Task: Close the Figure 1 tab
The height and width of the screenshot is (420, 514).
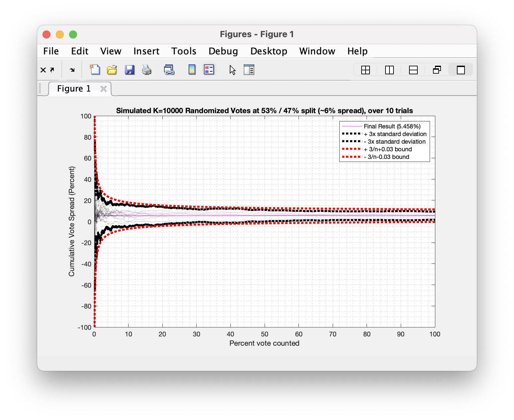Action: [x=103, y=89]
